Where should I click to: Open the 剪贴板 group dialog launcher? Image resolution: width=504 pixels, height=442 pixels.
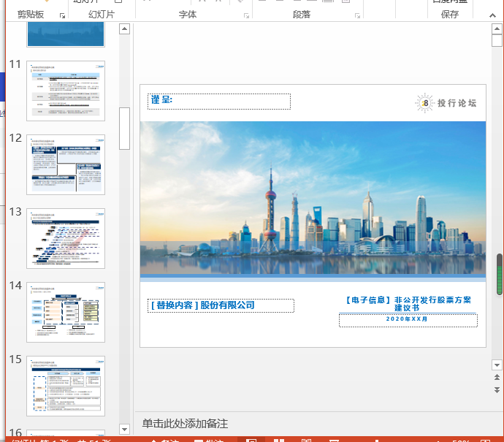point(62,15)
